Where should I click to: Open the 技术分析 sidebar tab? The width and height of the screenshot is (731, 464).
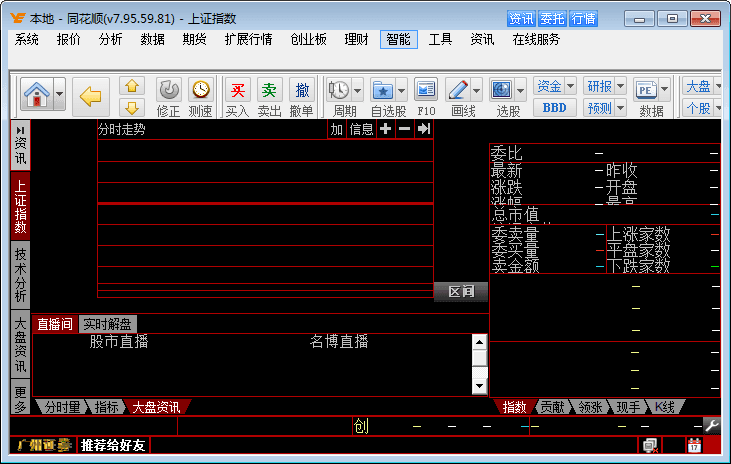pos(20,275)
